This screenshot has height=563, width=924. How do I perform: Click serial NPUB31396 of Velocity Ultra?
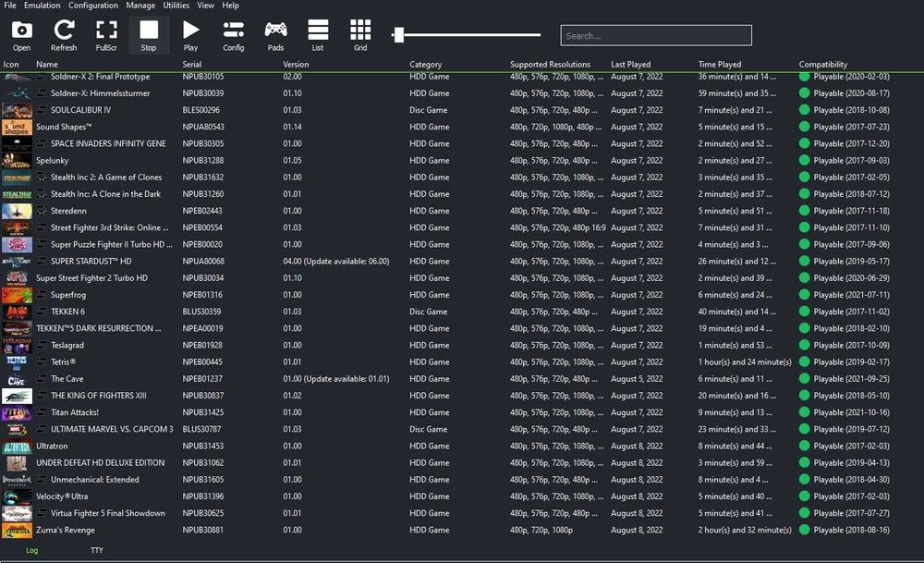click(x=202, y=496)
